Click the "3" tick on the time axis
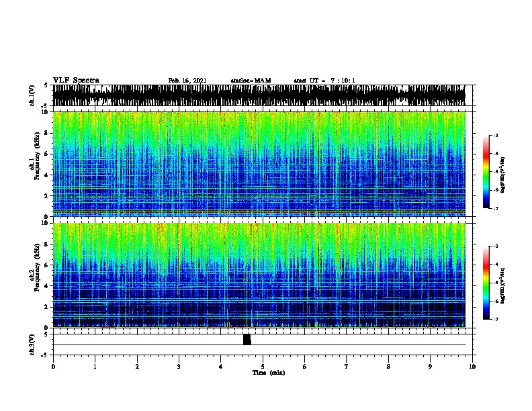 179,367
